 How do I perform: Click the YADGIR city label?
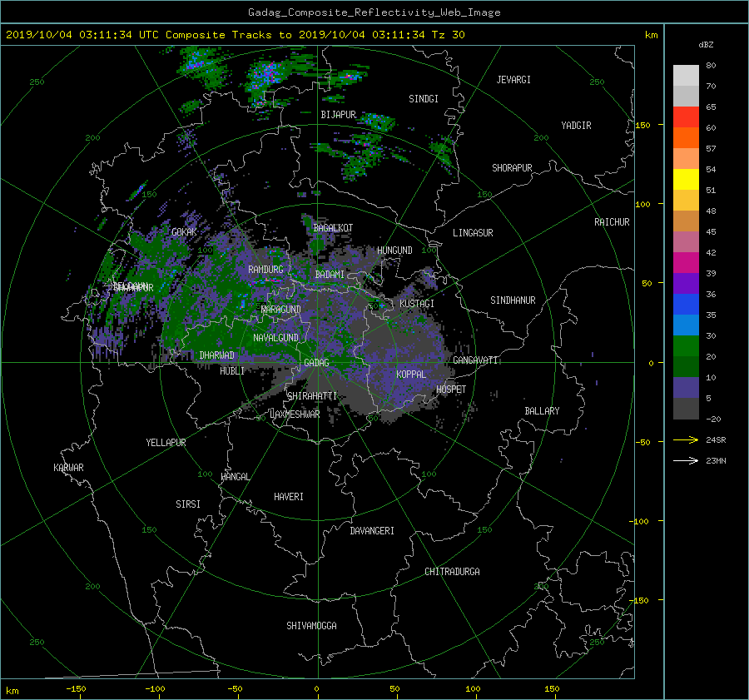576,126
